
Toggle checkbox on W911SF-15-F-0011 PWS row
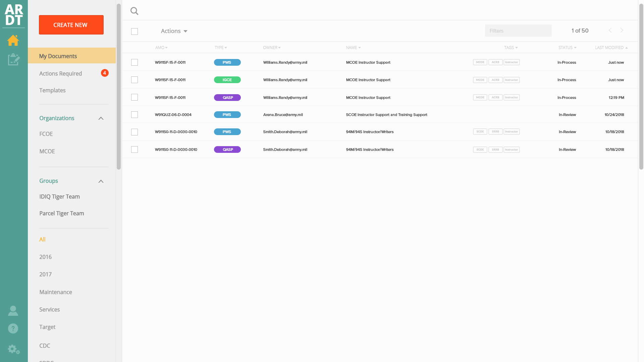point(135,62)
